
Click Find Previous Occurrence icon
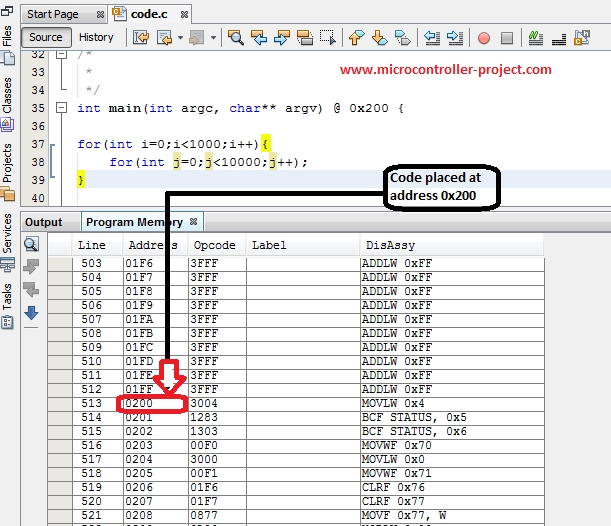tap(259, 38)
